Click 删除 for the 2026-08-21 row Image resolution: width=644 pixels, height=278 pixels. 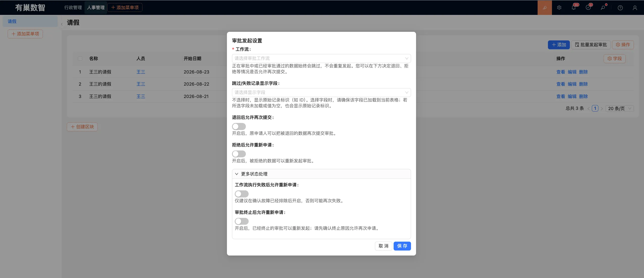[x=583, y=96]
